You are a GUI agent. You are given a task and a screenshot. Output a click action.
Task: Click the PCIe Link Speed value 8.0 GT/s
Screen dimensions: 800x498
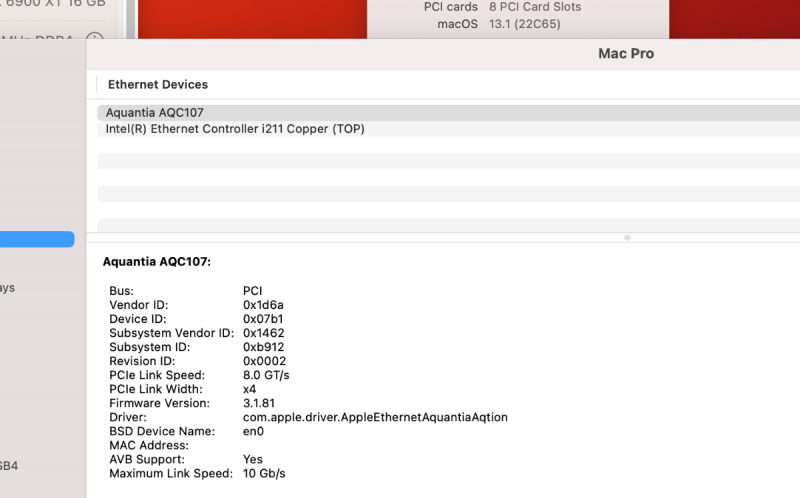click(266, 375)
